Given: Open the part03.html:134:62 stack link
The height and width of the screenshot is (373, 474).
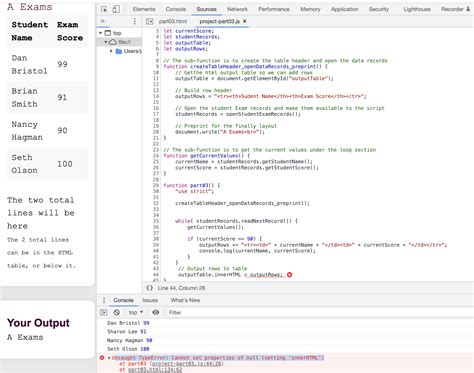Looking at the screenshot, I should click(x=155, y=370).
